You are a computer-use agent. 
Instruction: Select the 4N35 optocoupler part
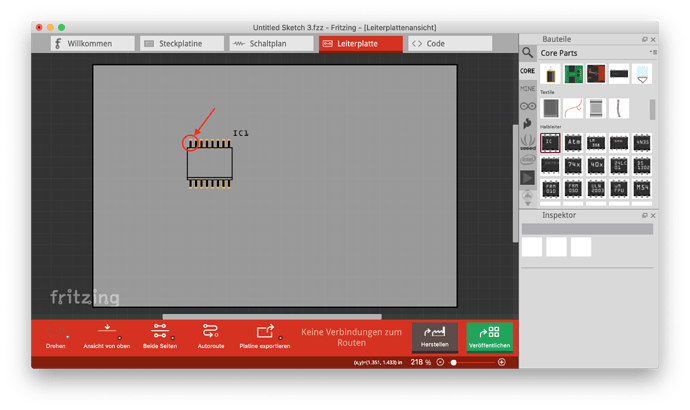pos(642,143)
